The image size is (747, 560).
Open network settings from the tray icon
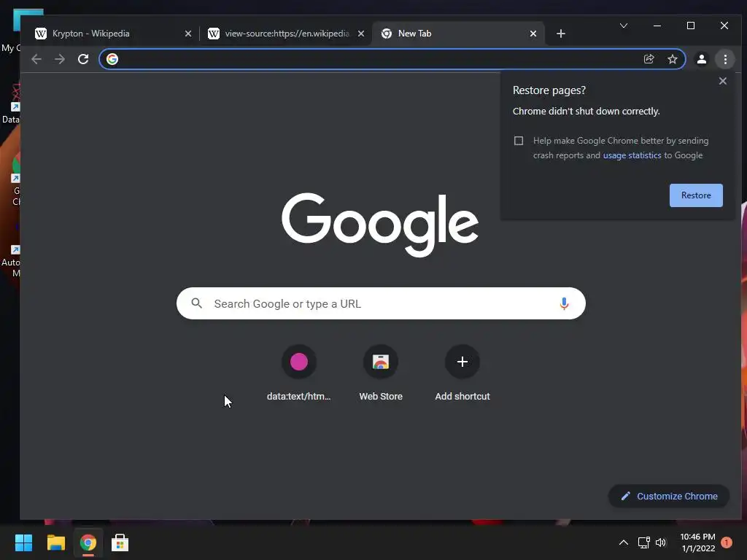click(x=643, y=542)
